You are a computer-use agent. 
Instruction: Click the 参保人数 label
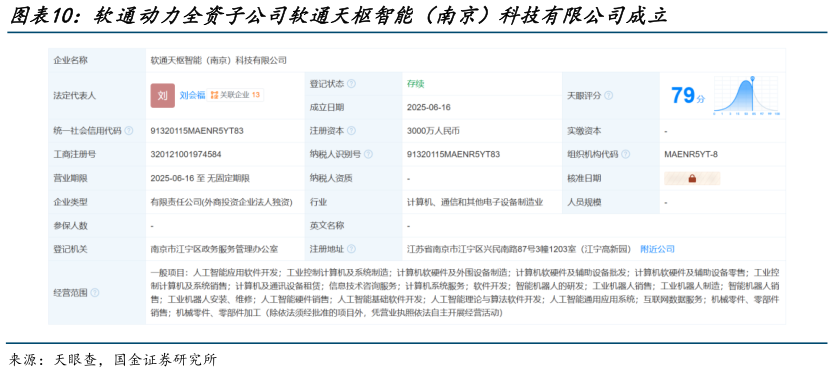pyautogui.click(x=71, y=225)
